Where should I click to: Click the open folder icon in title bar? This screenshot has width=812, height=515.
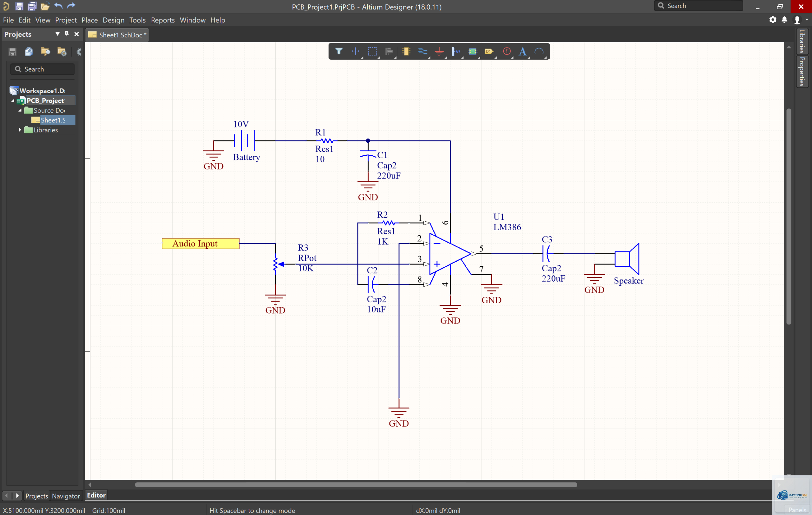pos(45,6)
